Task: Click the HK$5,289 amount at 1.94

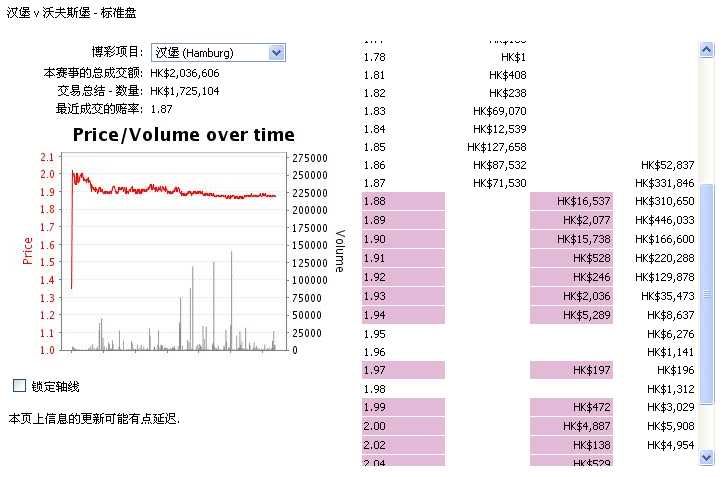Action: 573,315
